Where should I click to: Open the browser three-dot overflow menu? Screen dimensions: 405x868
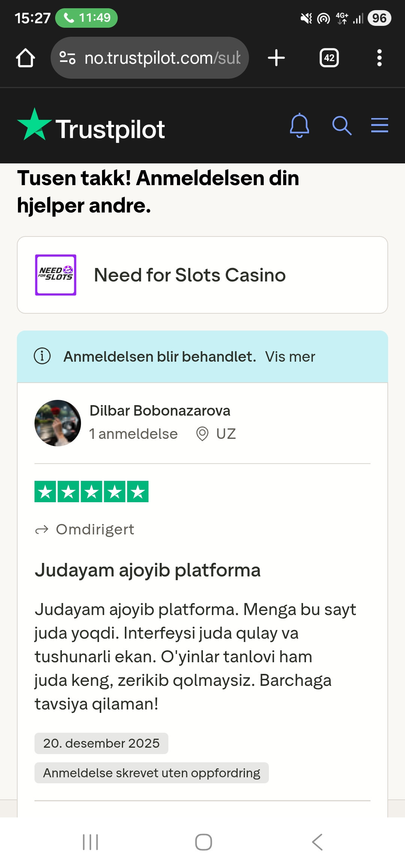[379, 58]
